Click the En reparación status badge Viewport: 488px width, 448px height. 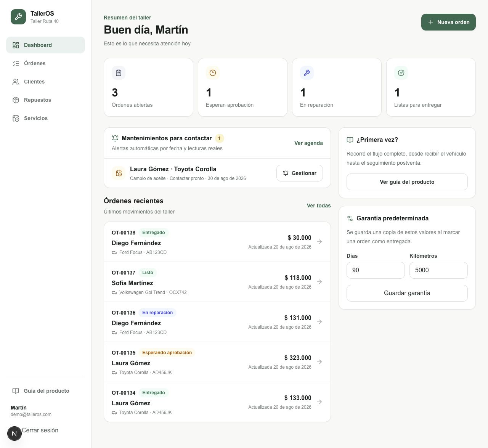pyautogui.click(x=157, y=313)
